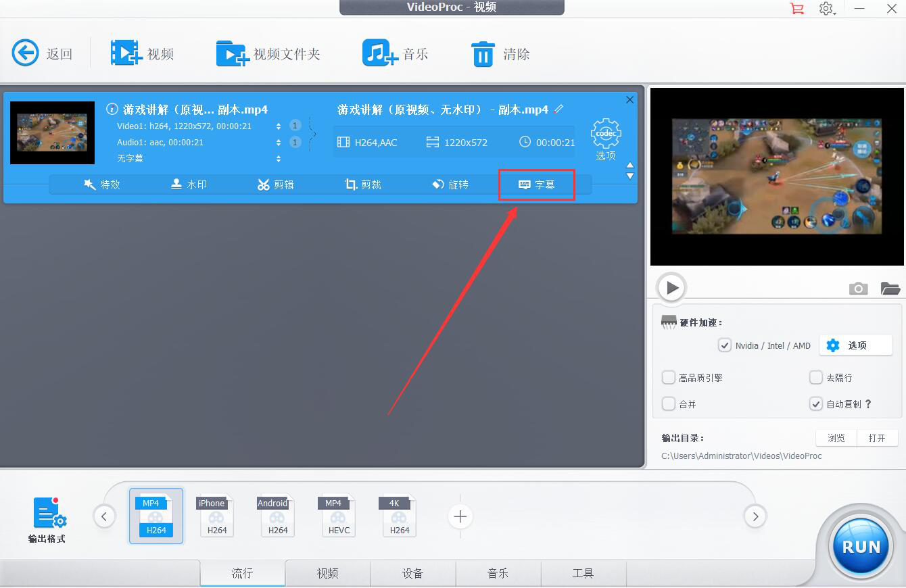906x588 pixels.
Task: Click the add music icon
Action: point(379,53)
